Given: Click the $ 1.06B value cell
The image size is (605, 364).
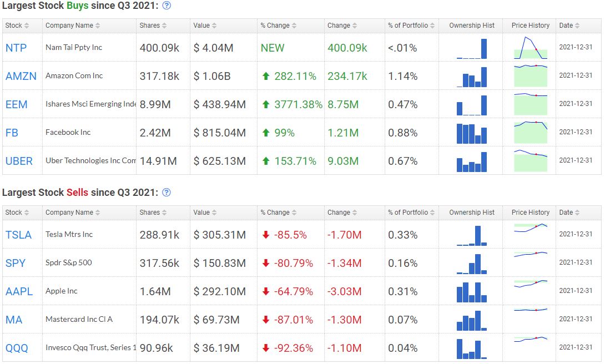Looking at the screenshot, I should (212, 77).
